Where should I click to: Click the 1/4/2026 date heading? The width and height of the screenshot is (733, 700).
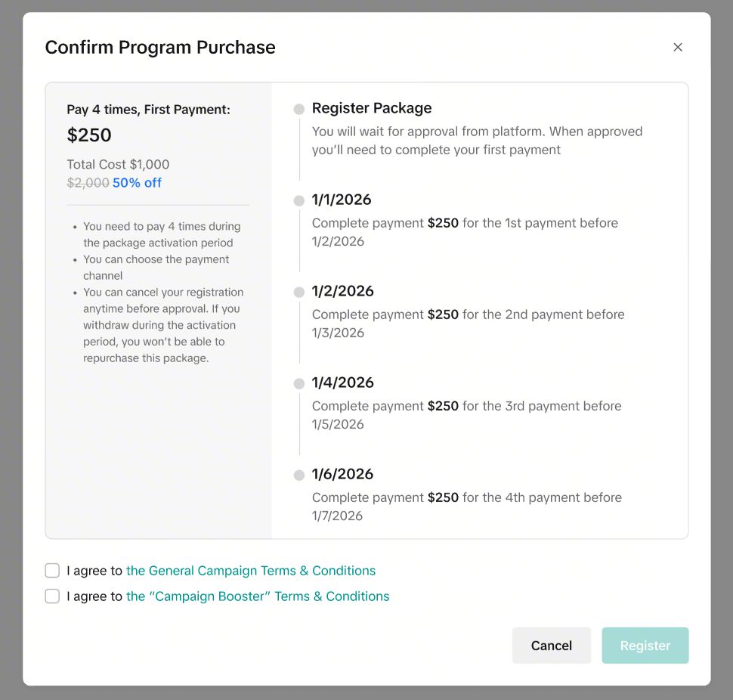(342, 383)
